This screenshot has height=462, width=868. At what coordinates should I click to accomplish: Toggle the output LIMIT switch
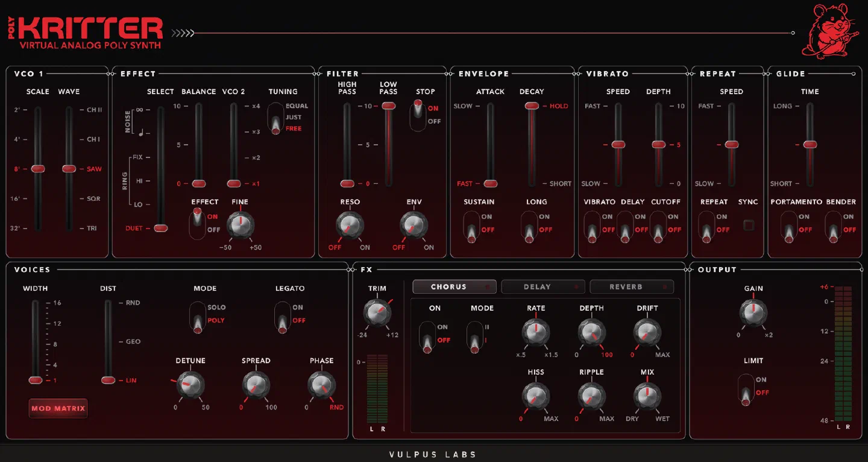pyautogui.click(x=746, y=390)
